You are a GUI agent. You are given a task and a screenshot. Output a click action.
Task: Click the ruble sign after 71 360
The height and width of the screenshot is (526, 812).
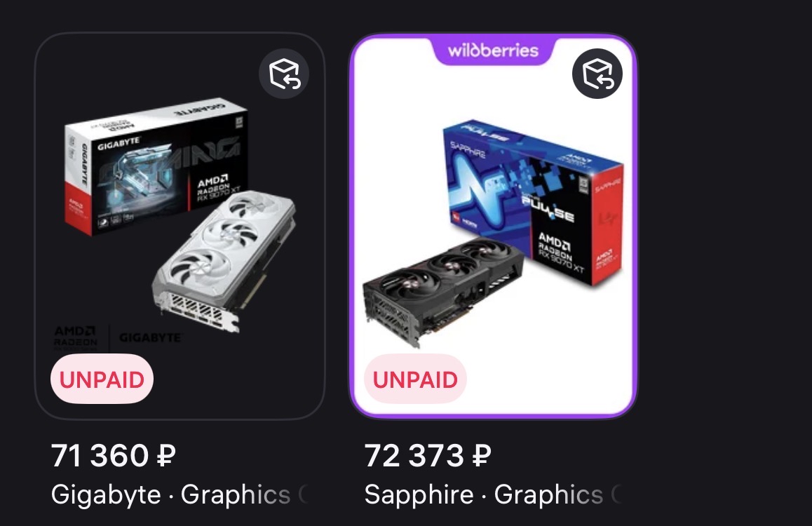[x=166, y=456]
